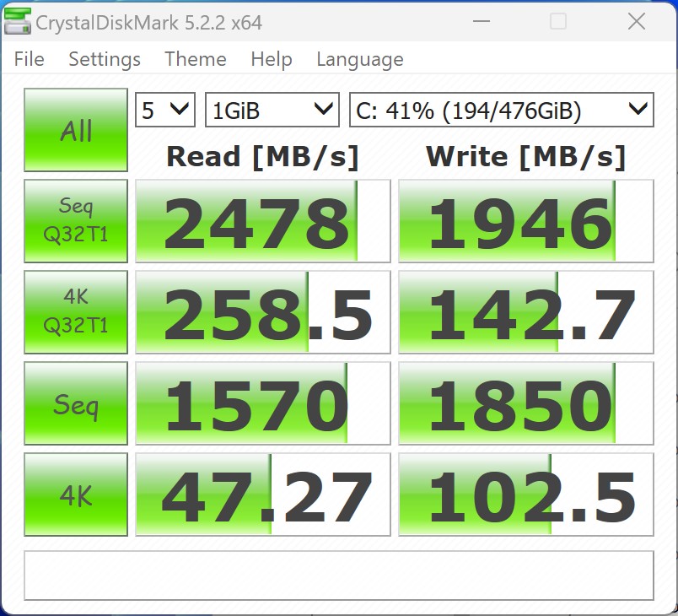
Task: Click the Seq Q32T1 write result 1946
Action: 525,221
